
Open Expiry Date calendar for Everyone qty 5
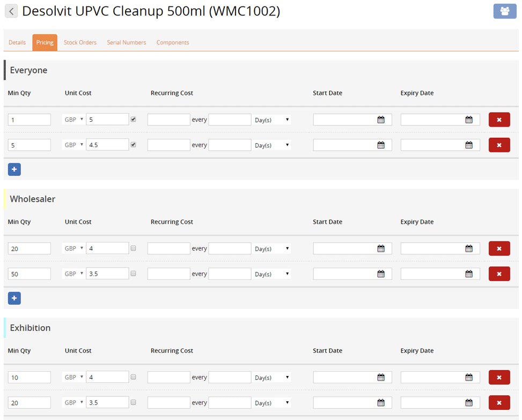(469, 145)
